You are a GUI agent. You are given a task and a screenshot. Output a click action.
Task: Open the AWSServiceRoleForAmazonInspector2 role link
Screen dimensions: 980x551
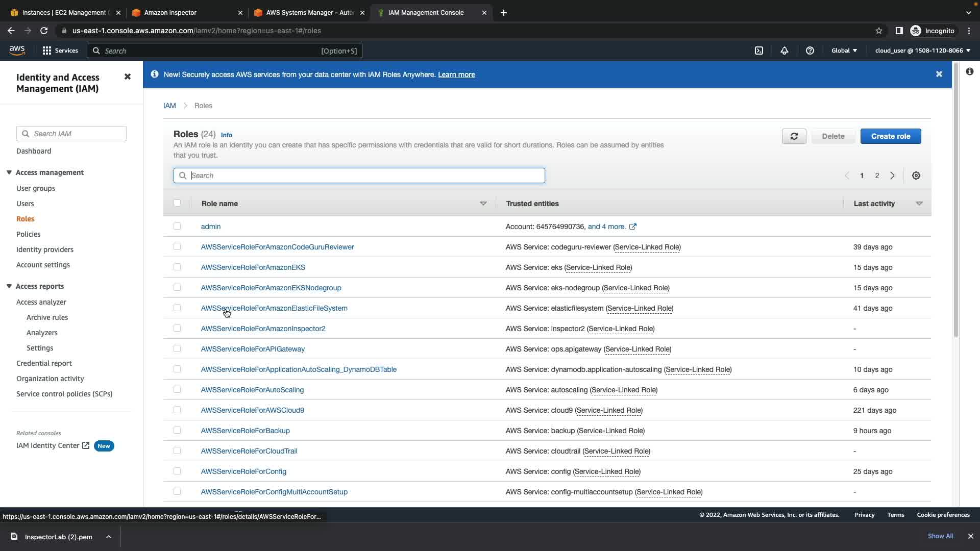[x=263, y=329]
